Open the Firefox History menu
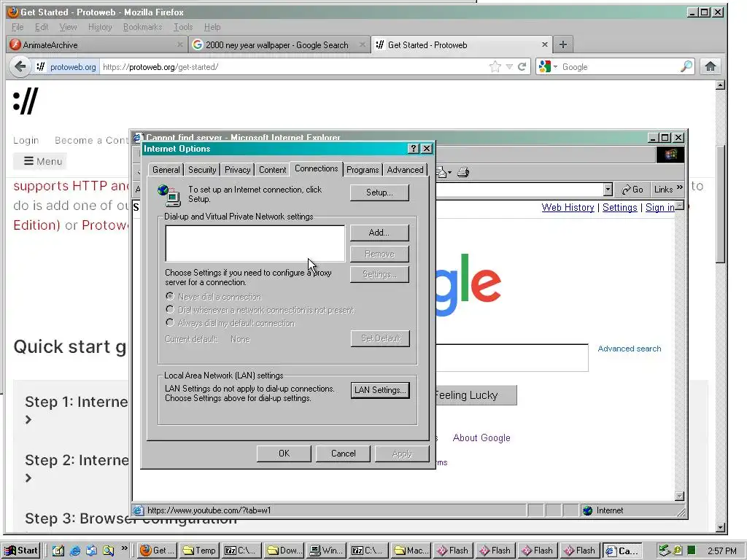Image resolution: width=747 pixels, height=560 pixels. [100, 27]
